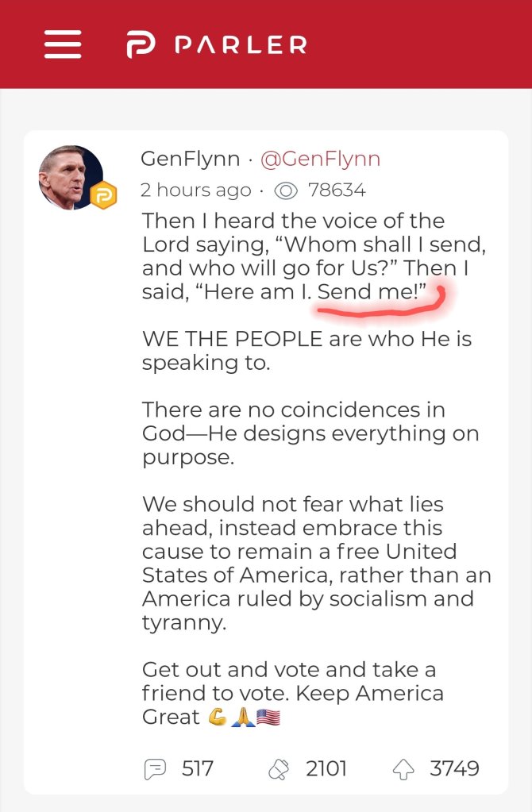
Task: Click the gold verified badge on avatar
Action: tap(103, 194)
